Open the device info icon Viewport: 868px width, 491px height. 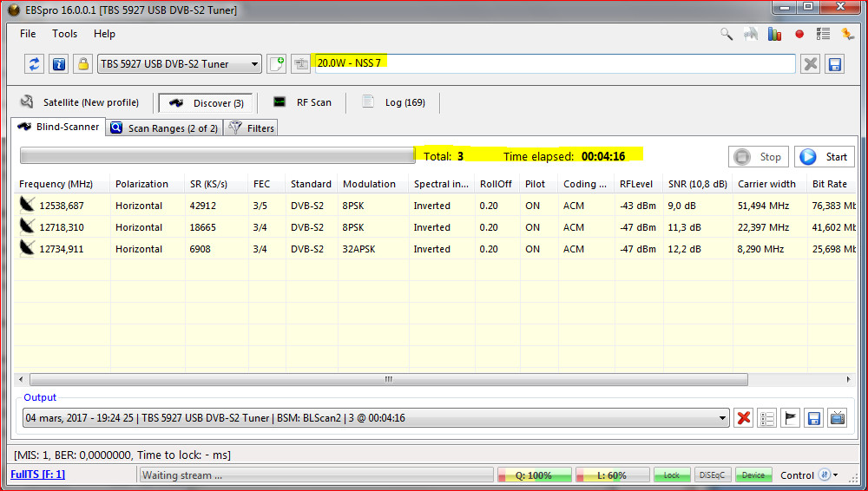click(59, 63)
